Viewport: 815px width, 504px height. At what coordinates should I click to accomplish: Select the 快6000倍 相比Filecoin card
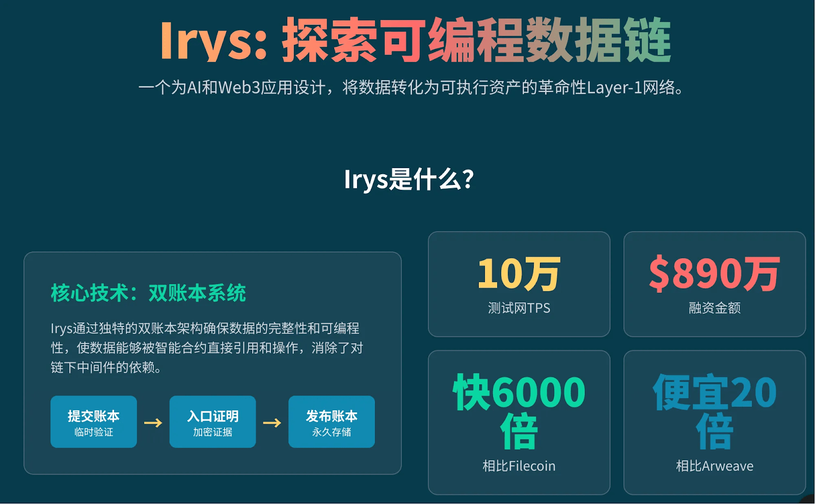coord(519,423)
